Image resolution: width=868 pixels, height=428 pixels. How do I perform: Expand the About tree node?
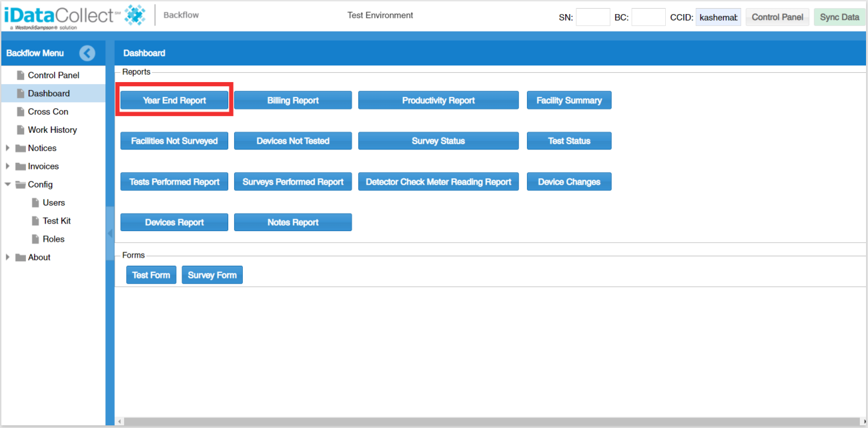(7, 257)
